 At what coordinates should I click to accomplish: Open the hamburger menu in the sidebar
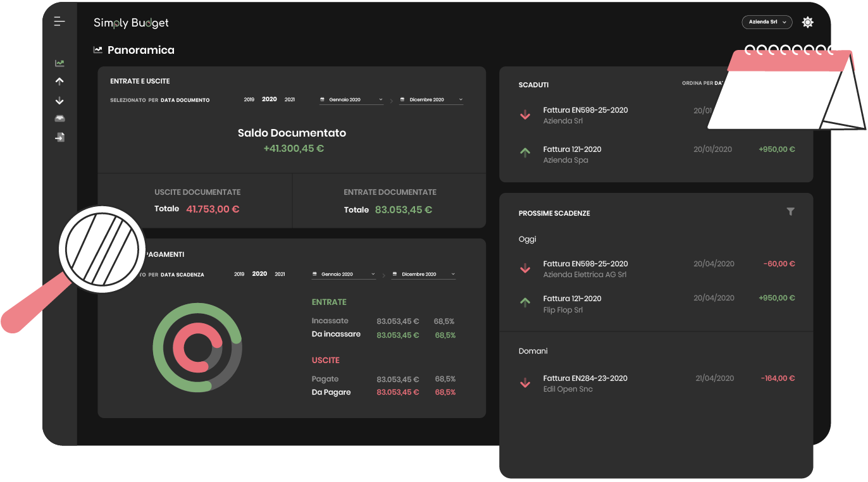[59, 22]
